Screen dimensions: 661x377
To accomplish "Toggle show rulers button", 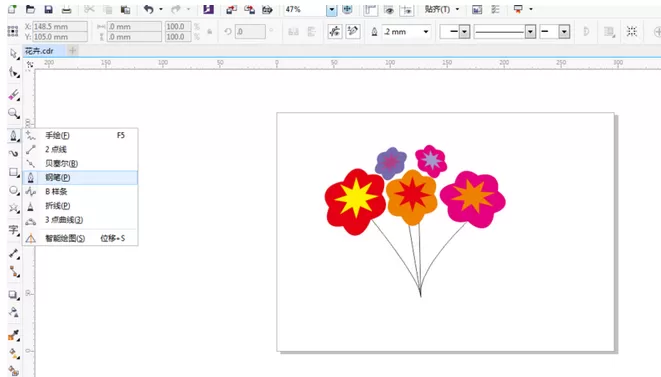I will coord(370,9).
